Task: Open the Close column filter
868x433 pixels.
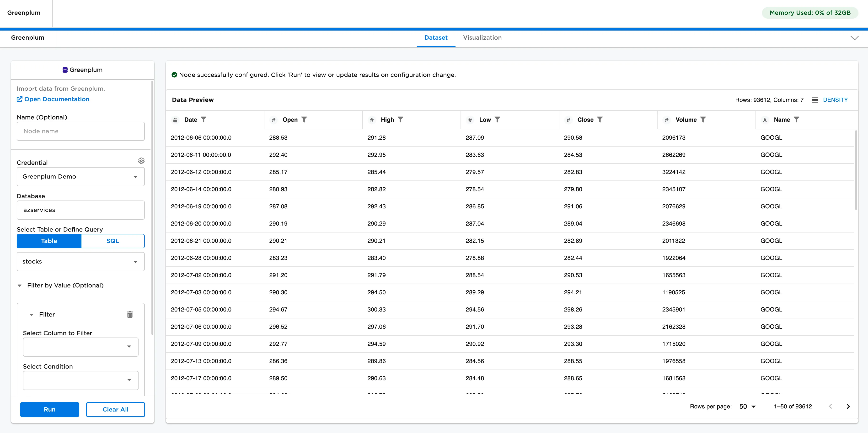Action: point(600,120)
